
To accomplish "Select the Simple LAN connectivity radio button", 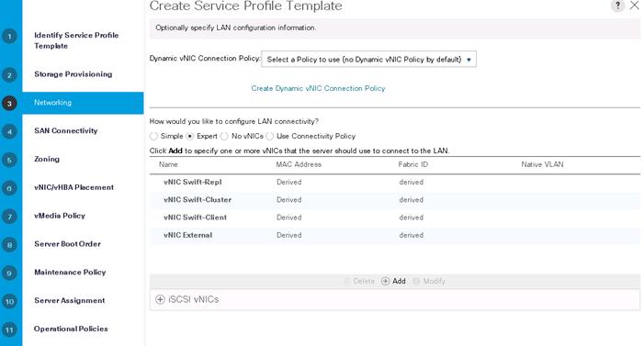I will pos(153,136).
